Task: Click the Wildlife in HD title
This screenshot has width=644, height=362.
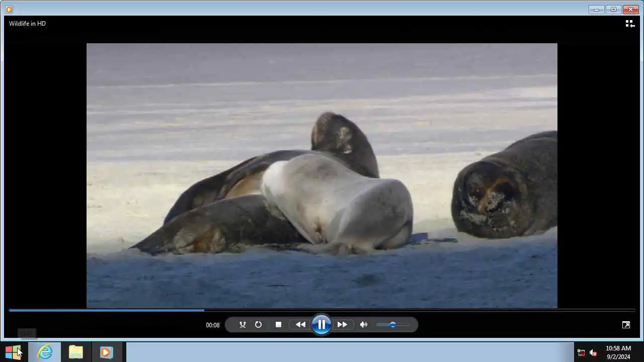Action: click(x=27, y=24)
